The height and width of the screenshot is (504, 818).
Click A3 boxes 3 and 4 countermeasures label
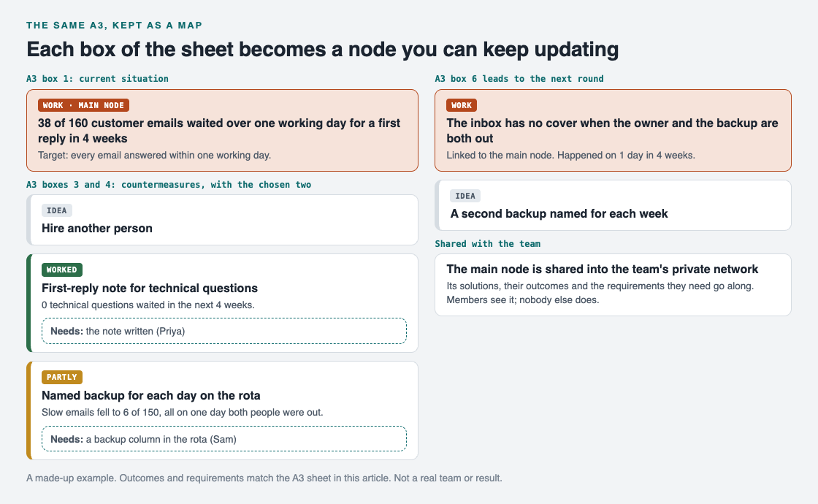tap(169, 185)
